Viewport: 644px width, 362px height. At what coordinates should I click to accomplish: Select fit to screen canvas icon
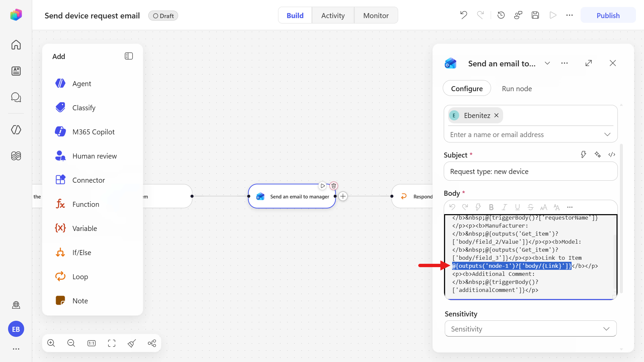(112, 343)
